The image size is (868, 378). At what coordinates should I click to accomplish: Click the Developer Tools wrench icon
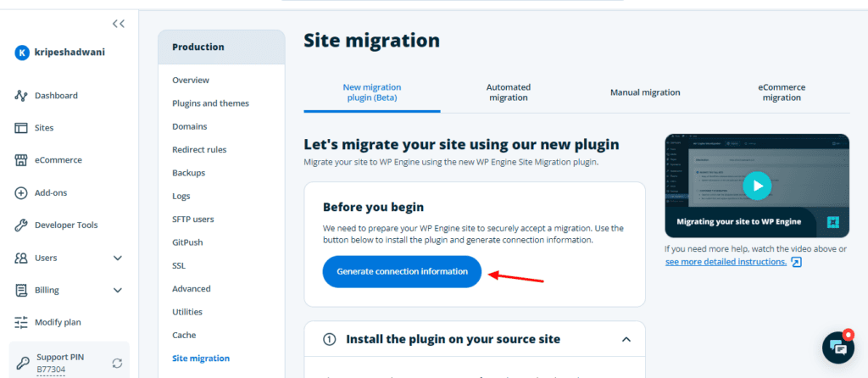[x=20, y=225]
